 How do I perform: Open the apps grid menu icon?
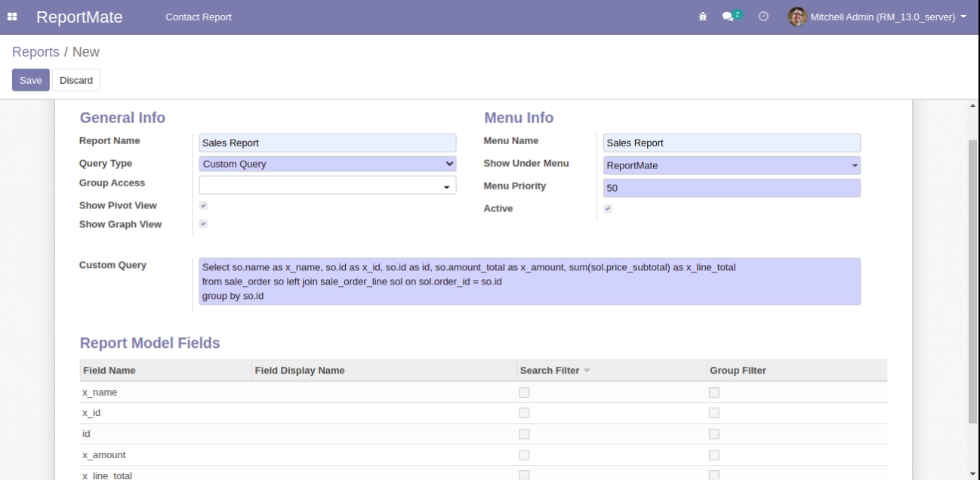pyautogui.click(x=13, y=17)
